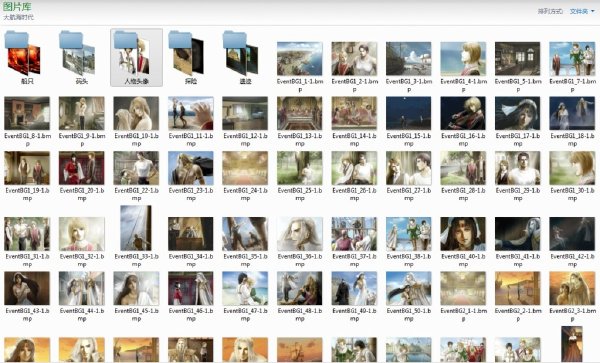
Task: Click the EventBG1_38-1.bmp file name
Action: pyautogui.click(x=409, y=260)
